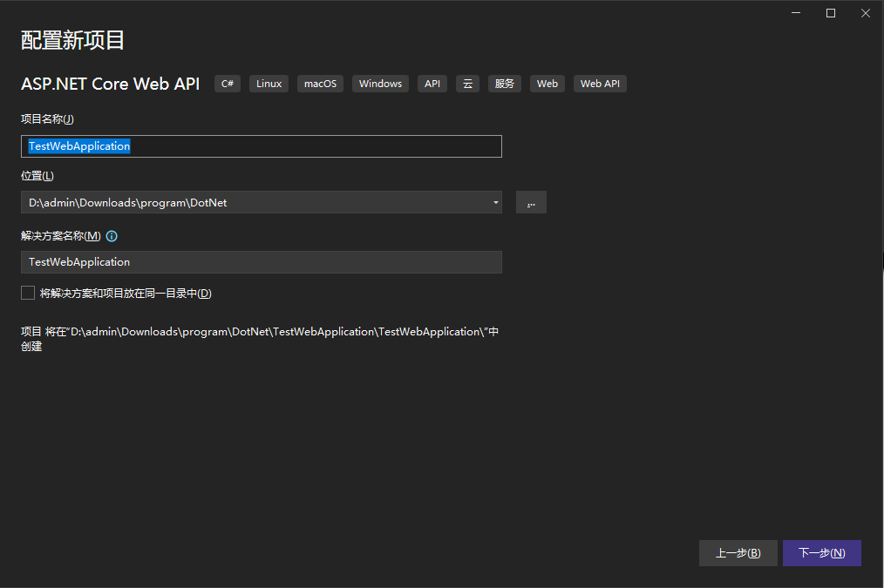Click the Windows tag
The height and width of the screenshot is (588, 884).
pyautogui.click(x=381, y=84)
